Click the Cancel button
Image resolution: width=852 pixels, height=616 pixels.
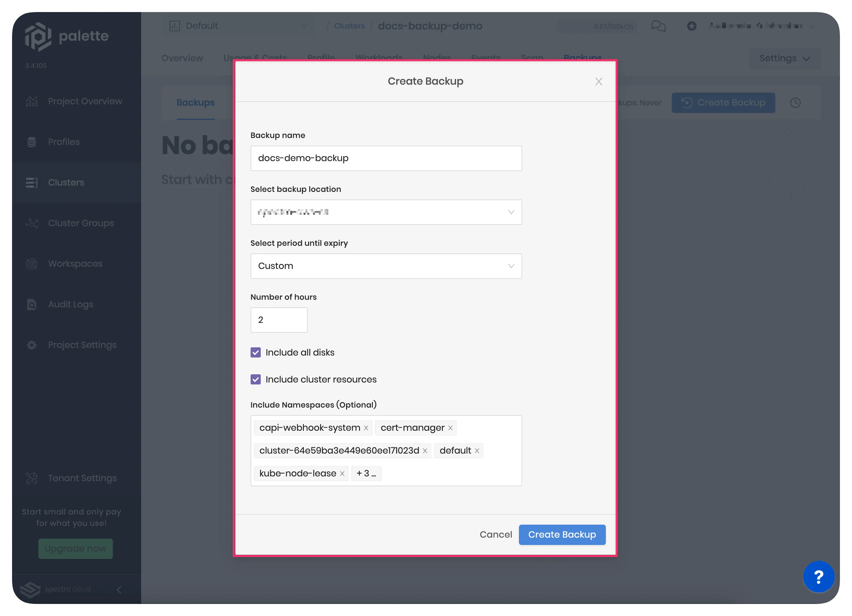(496, 534)
